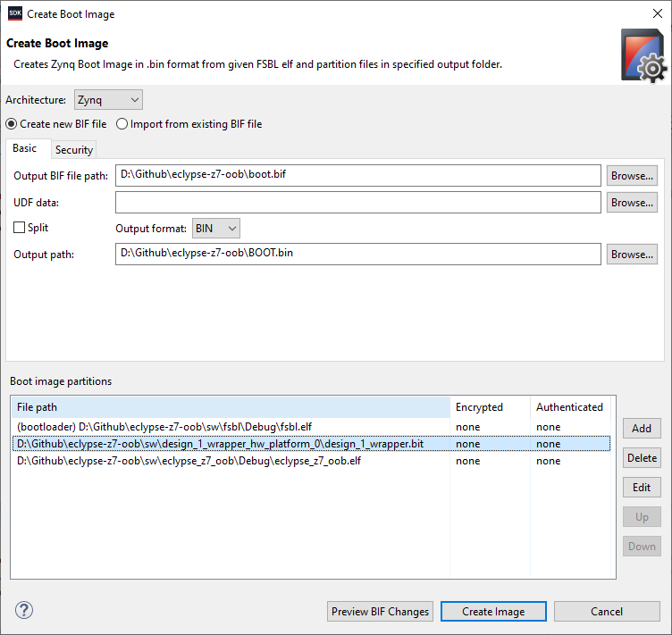Screen dimensions: 672x635
Task: Browse for Output BIF file path
Action: coord(632,176)
